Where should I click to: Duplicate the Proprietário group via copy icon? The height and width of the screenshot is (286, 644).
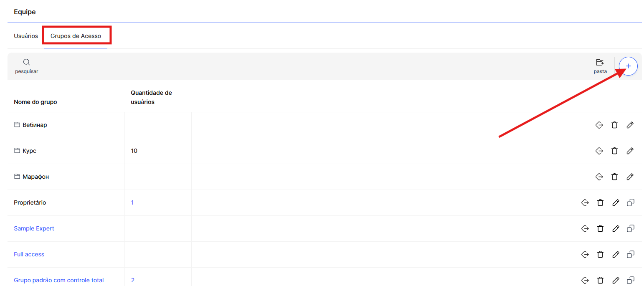point(631,202)
